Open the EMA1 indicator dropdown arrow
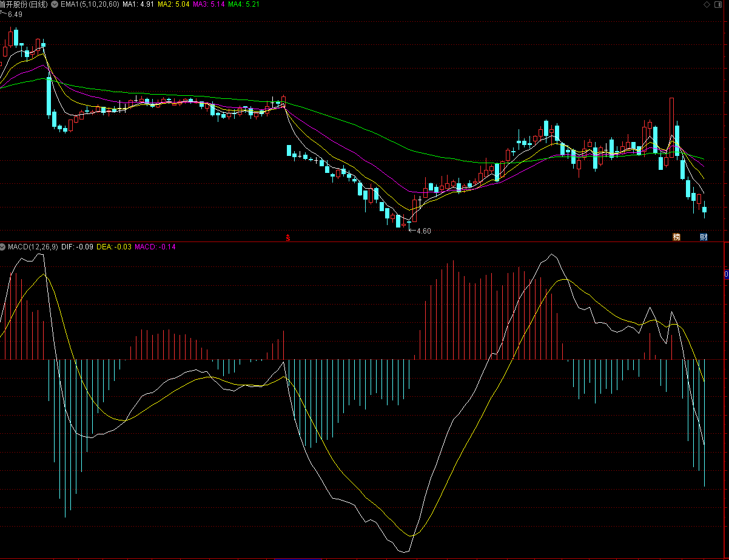Image resolution: width=729 pixels, height=560 pixels. [55, 4]
